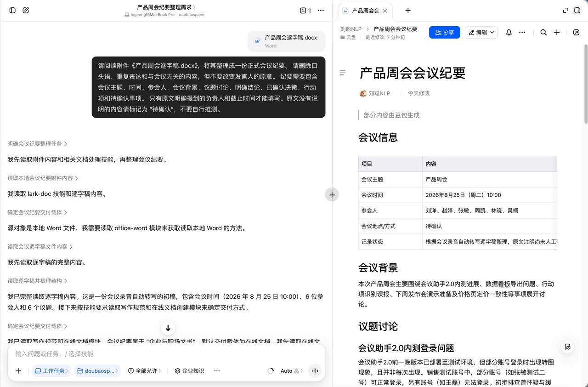Open the 全部允许 permission selector
The width and height of the screenshot is (588, 387).
145,371
